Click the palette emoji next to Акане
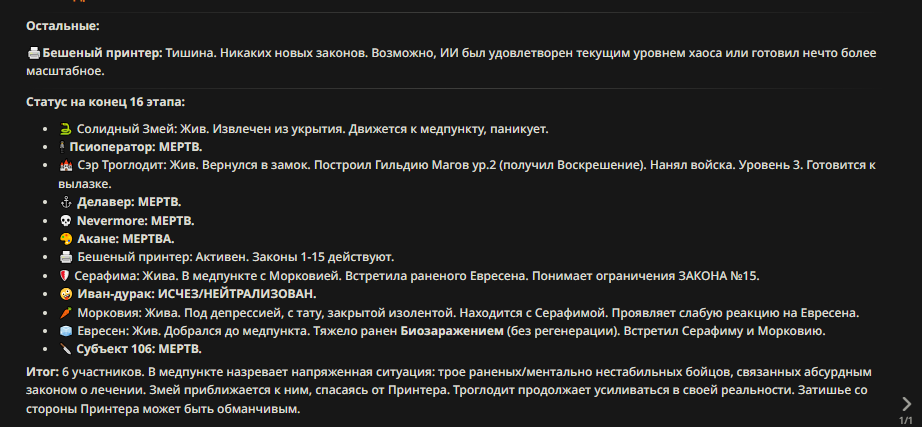The width and height of the screenshot is (922, 427). (x=65, y=239)
